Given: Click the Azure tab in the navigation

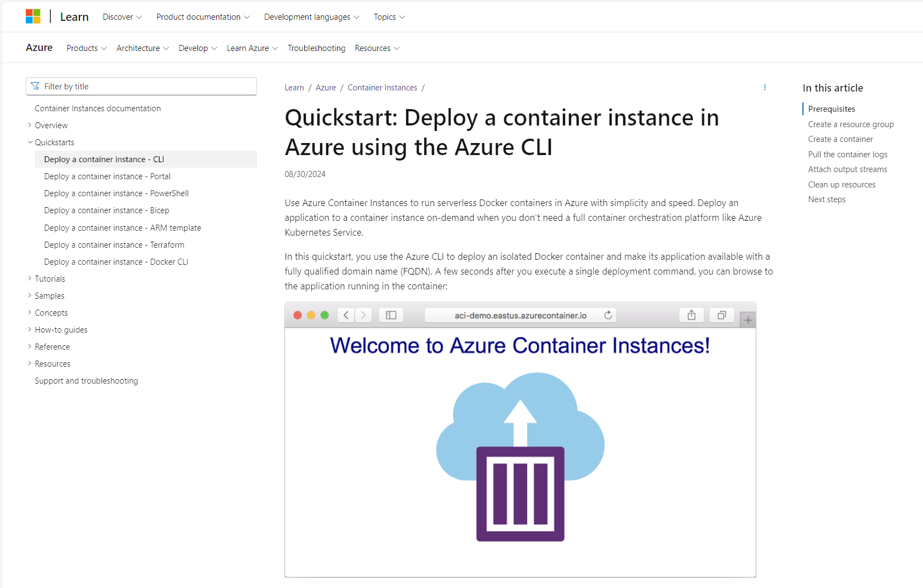Looking at the screenshot, I should point(39,48).
